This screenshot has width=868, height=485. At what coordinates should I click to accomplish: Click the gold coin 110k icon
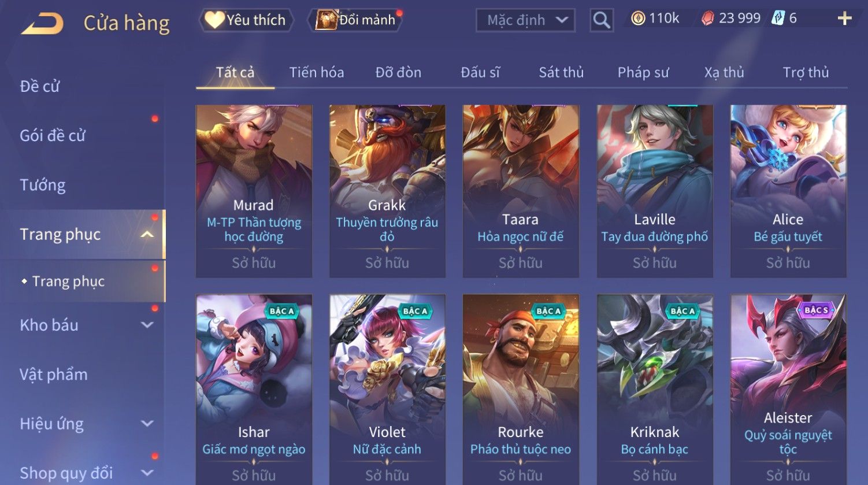click(x=638, y=18)
